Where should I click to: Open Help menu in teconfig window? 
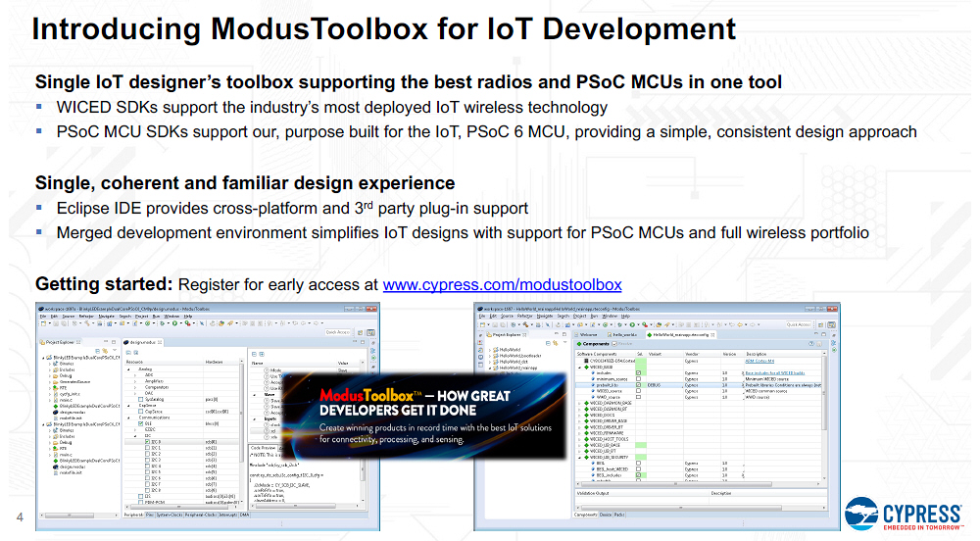(x=625, y=317)
